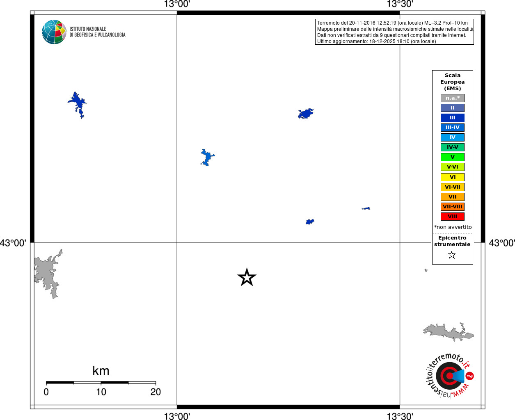
Task: Select the intensity IV legend swatch
Action: coord(453,137)
